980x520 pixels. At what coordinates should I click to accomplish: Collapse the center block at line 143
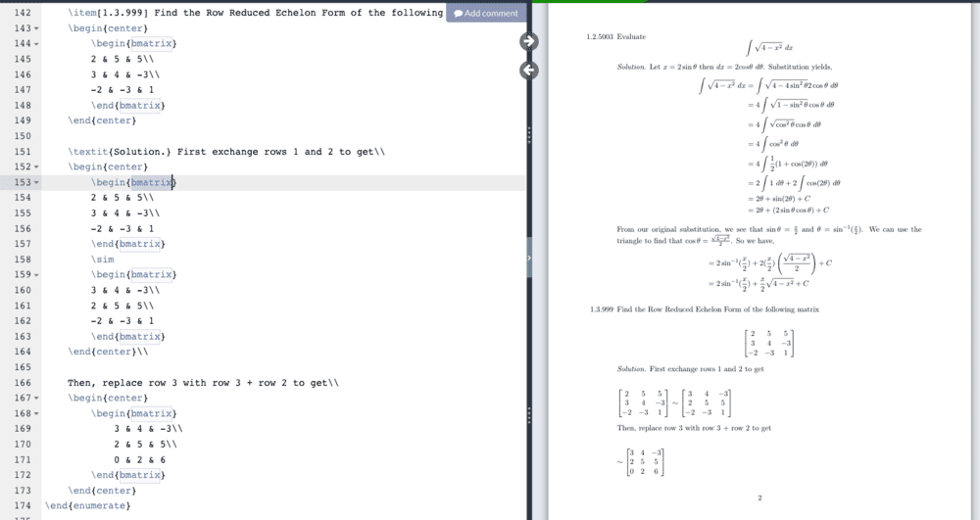(36, 28)
